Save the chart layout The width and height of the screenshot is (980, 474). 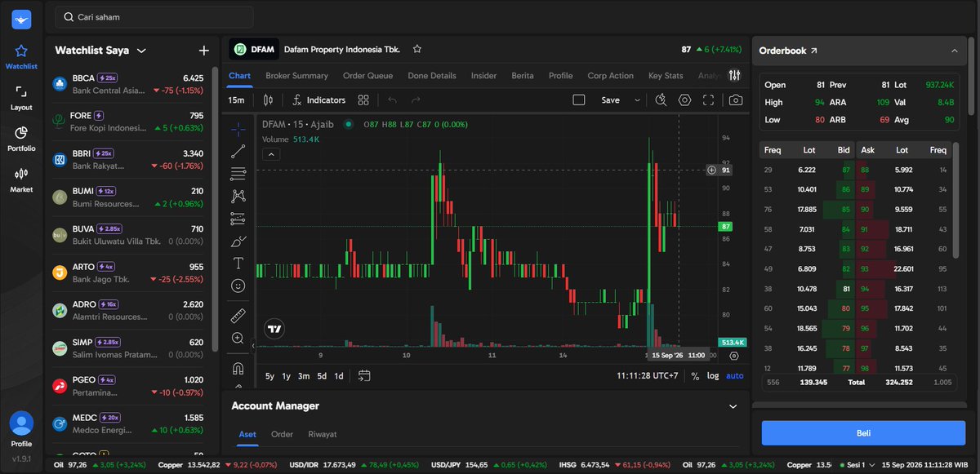coord(610,100)
